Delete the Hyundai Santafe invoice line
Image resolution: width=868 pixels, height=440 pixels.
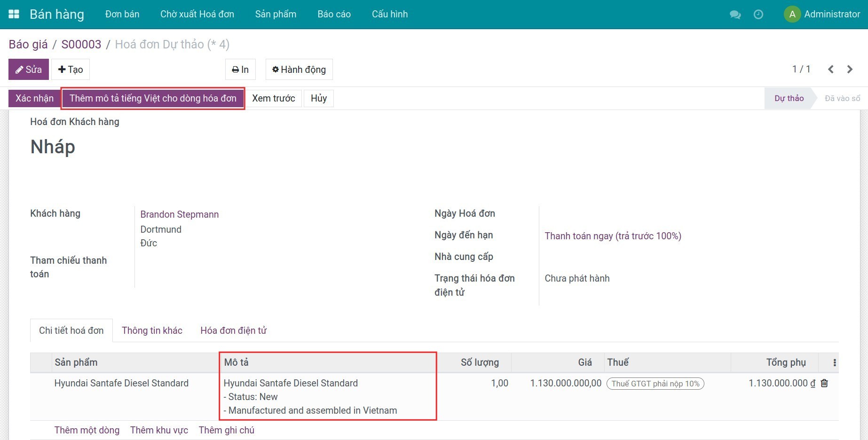pos(824,383)
